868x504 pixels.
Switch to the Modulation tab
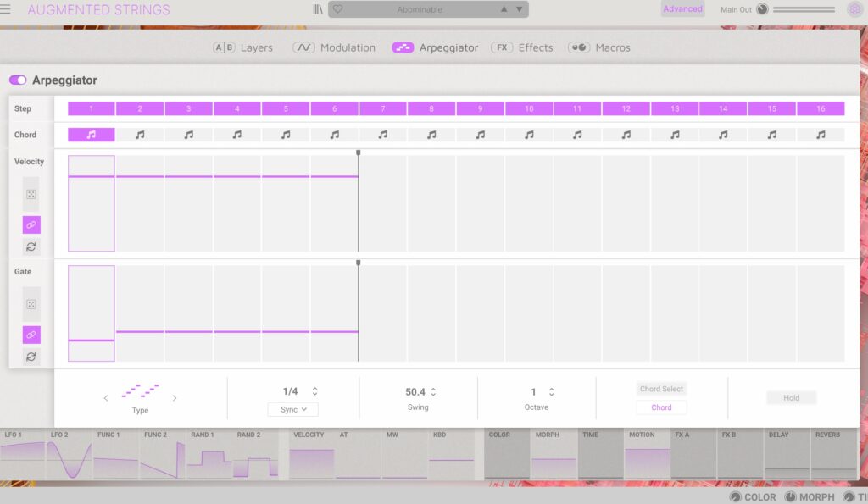[x=334, y=47]
